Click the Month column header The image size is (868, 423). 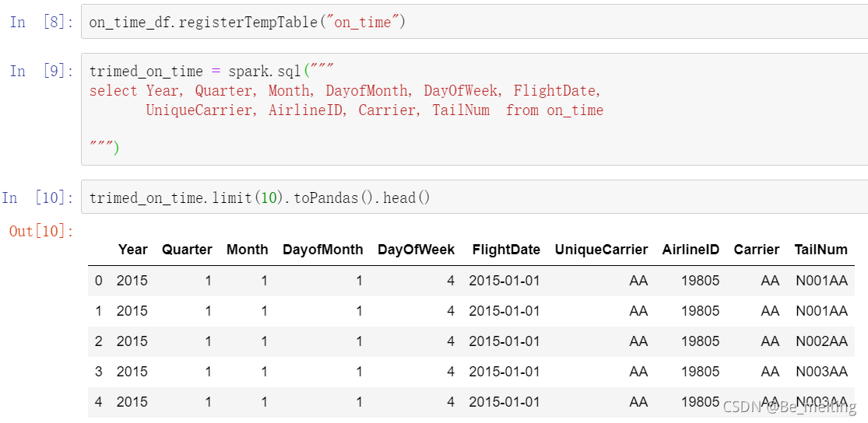pyautogui.click(x=247, y=250)
